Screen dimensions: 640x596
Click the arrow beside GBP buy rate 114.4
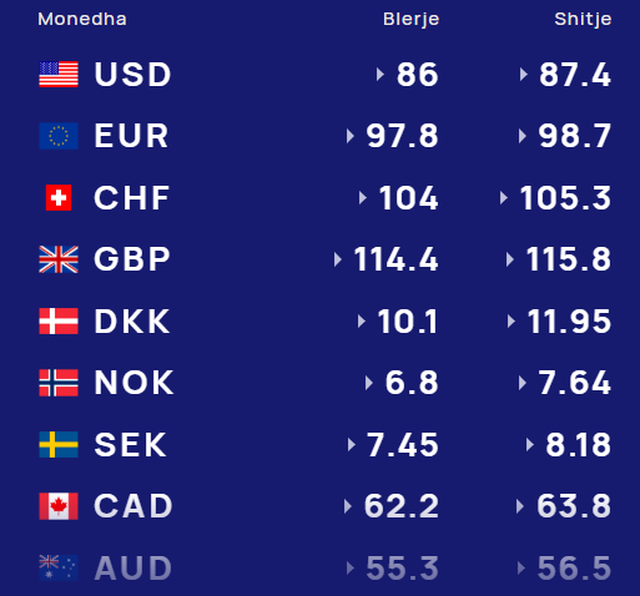pyautogui.click(x=339, y=260)
